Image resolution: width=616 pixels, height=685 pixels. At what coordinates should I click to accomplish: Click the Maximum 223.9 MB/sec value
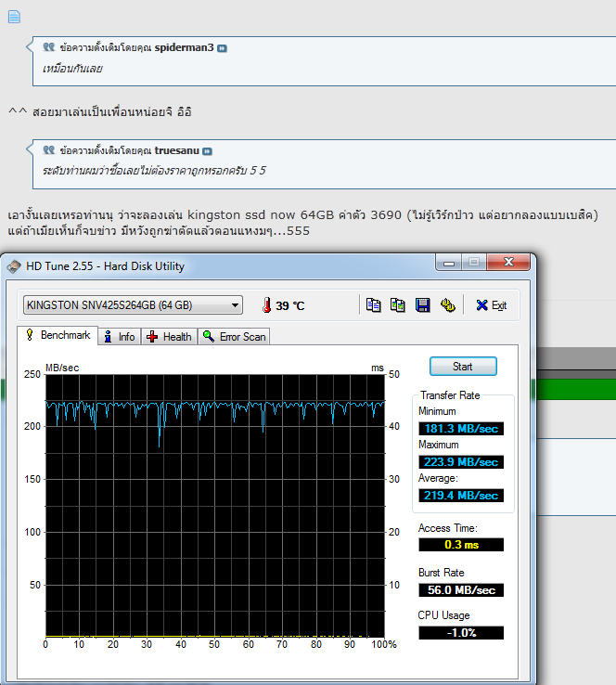point(461,461)
